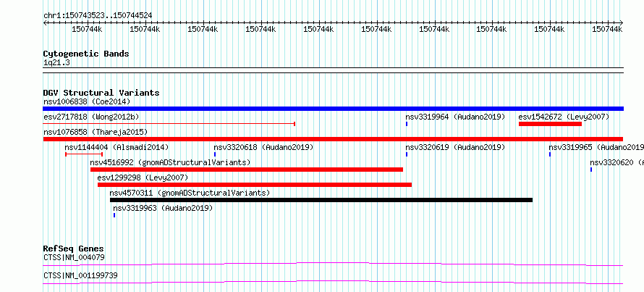The height and width of the screenshot is (292, 644).
Task: Open nsv3320618 (Audano2019) label
Action: coord(263,147)
